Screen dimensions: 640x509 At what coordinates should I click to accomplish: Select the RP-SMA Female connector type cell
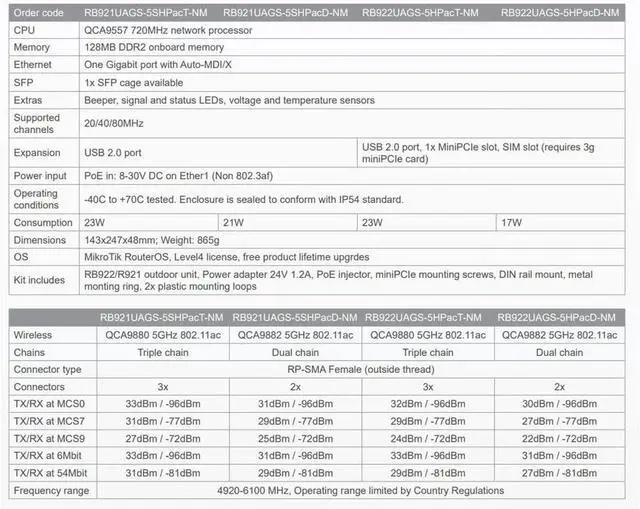361,369
